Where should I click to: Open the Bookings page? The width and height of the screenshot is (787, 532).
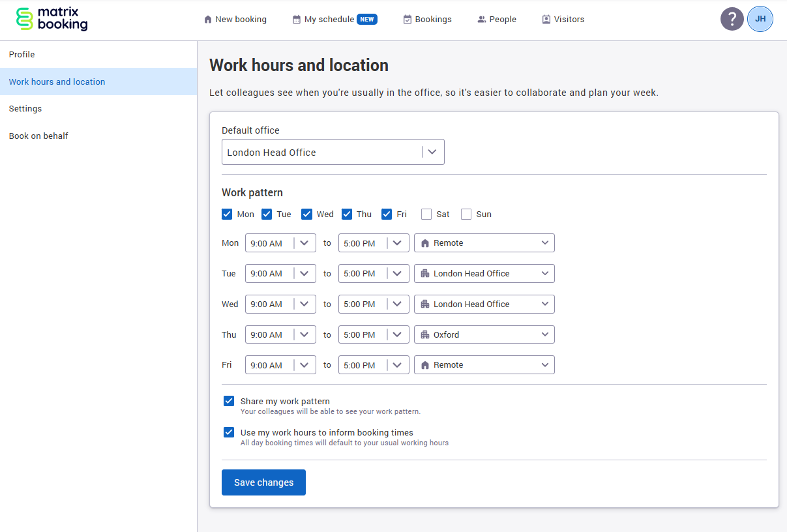coord(428,20)
